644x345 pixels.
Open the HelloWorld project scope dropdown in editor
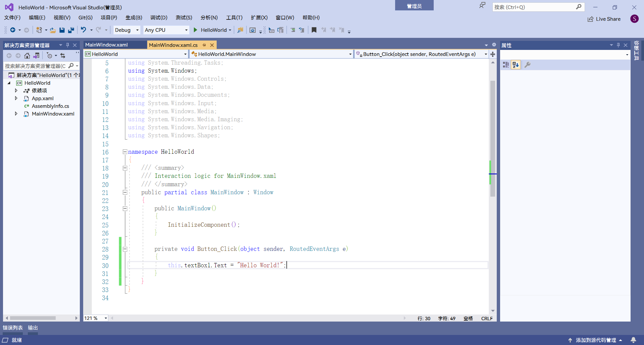point(185,54)
